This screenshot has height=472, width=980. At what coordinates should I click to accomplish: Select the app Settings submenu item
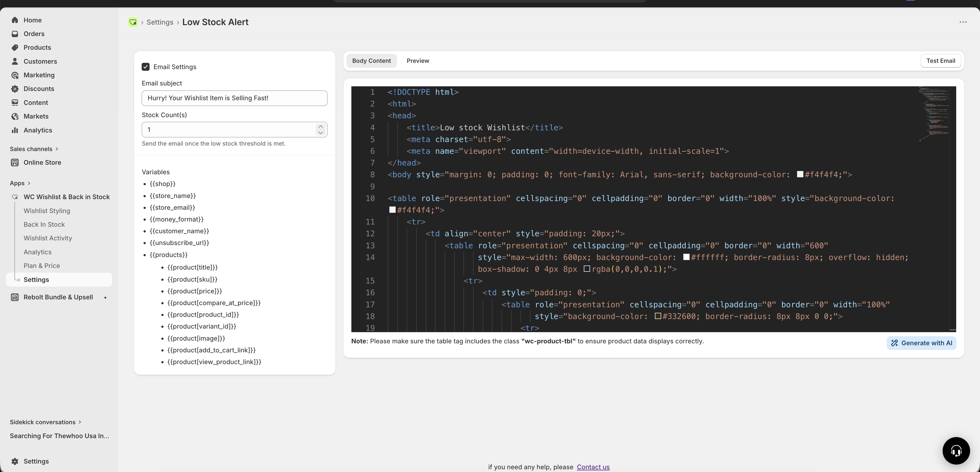coord(59,280)
